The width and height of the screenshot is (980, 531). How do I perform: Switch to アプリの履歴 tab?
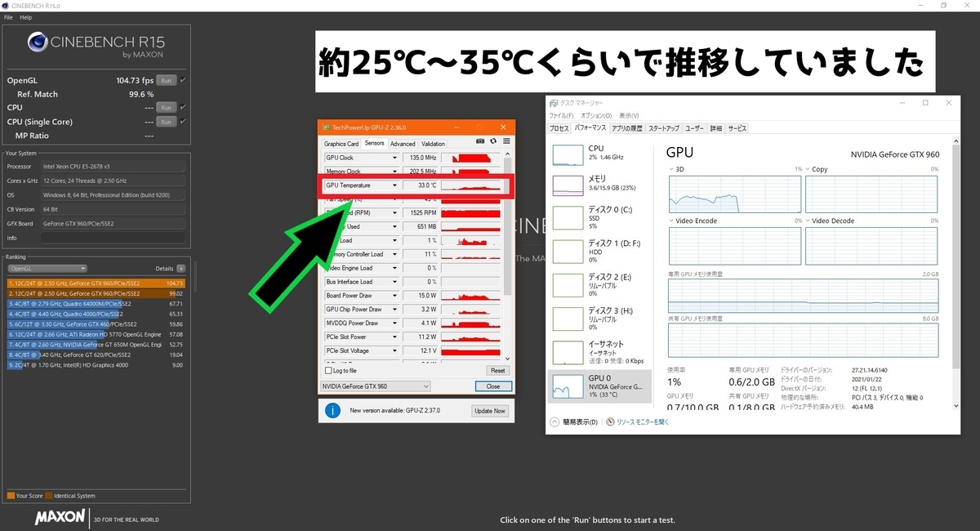pos(626,128)
